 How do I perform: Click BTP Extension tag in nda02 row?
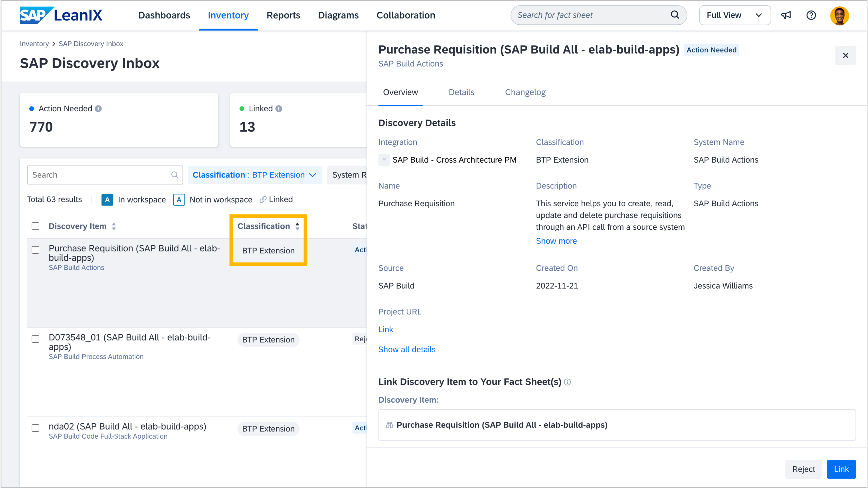pos(268,429)
